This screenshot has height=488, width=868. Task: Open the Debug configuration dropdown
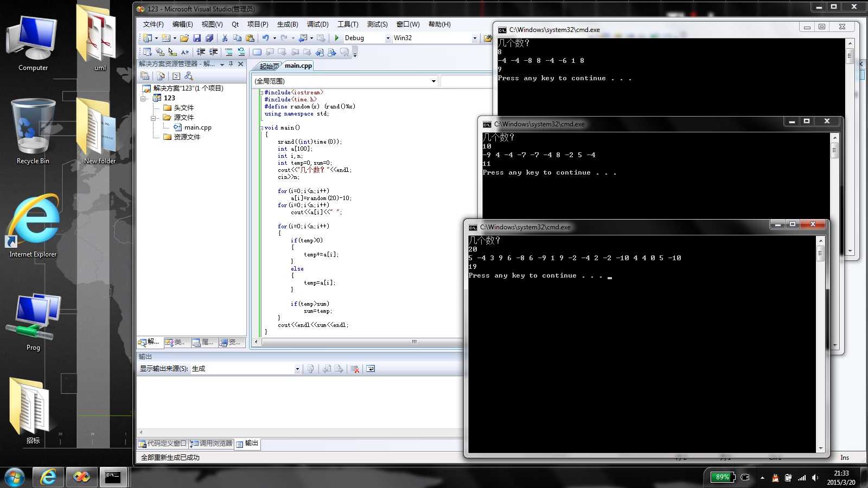pos(388,38)
